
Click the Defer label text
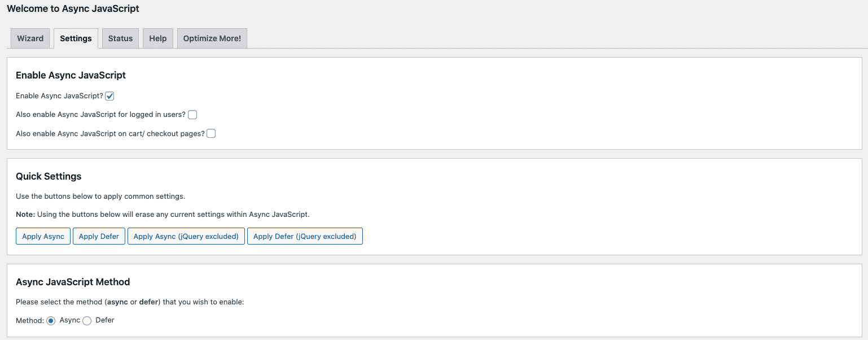click(x=104, y=320)
